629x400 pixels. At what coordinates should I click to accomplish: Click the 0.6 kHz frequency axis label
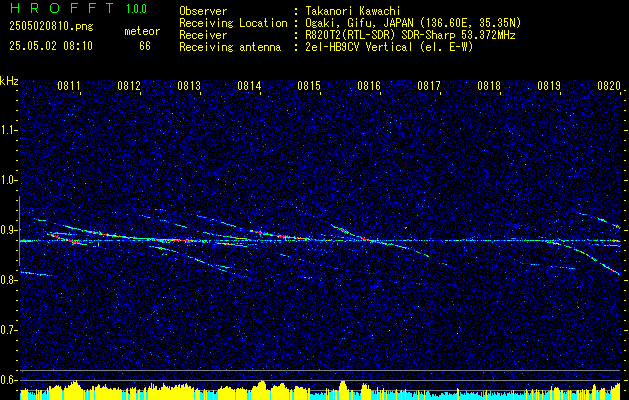[x=8, y=380]
